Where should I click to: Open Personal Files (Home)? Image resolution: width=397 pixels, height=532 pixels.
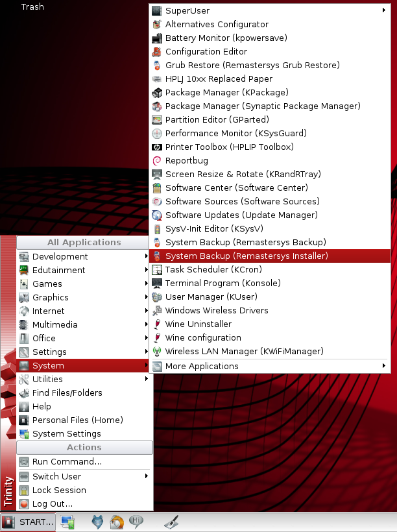coord(83,420)
